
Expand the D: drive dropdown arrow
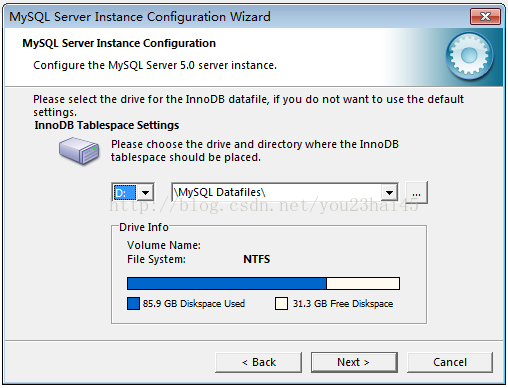click(x=145, y=192)
